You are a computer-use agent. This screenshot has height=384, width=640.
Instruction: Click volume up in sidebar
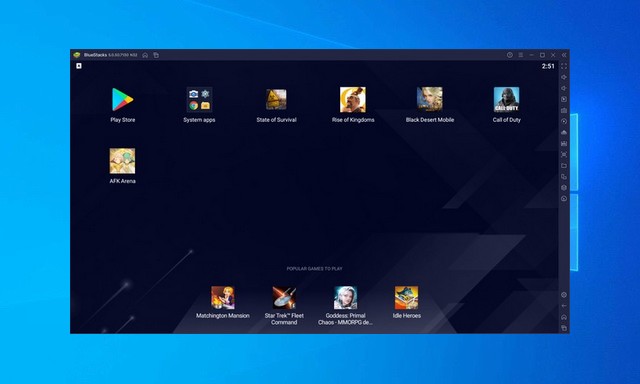pyautogui.click(x=564, y=77)
